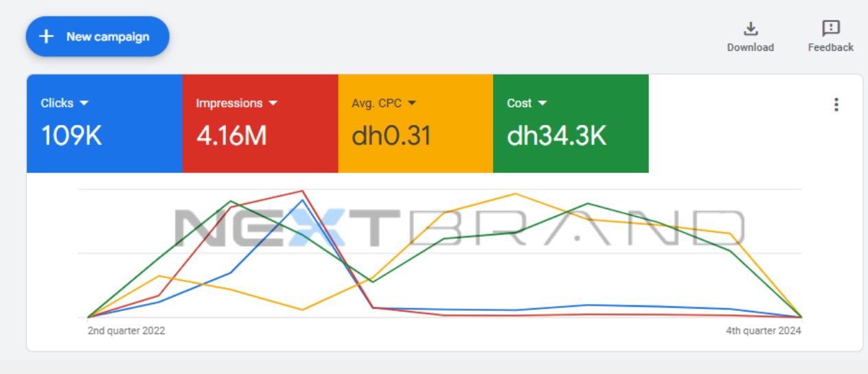Expand the Avg. CPC metric dropdown arrow

pos(412,103)
